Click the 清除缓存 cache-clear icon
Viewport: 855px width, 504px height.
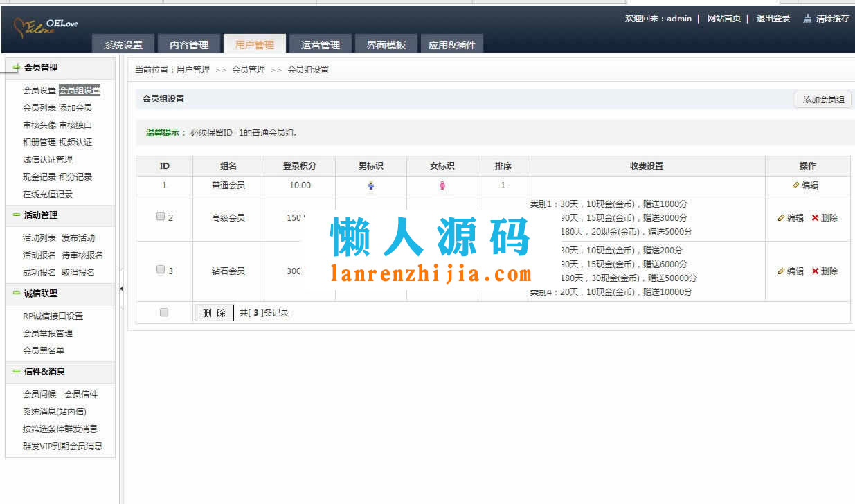(x=807, y=19)
